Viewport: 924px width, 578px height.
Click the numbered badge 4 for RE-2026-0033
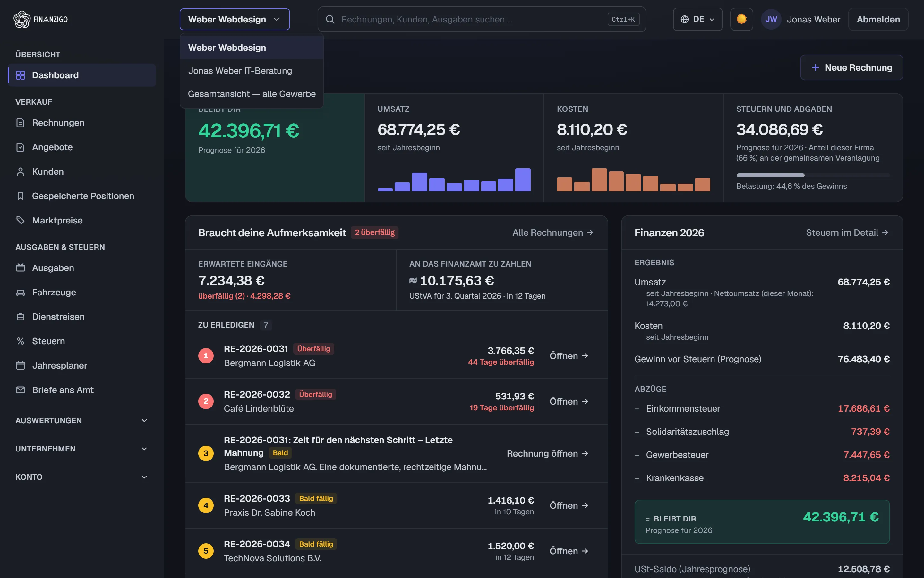point(206,505)
